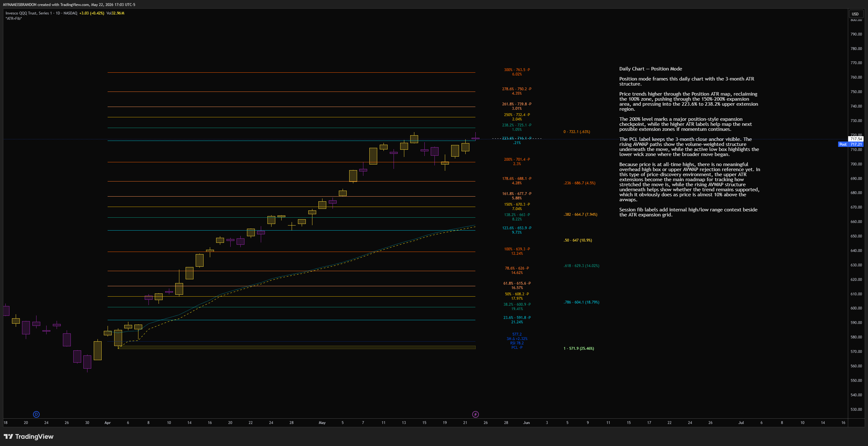
Task: Click the 550.00 price axis label
Action: pos(856,380)
